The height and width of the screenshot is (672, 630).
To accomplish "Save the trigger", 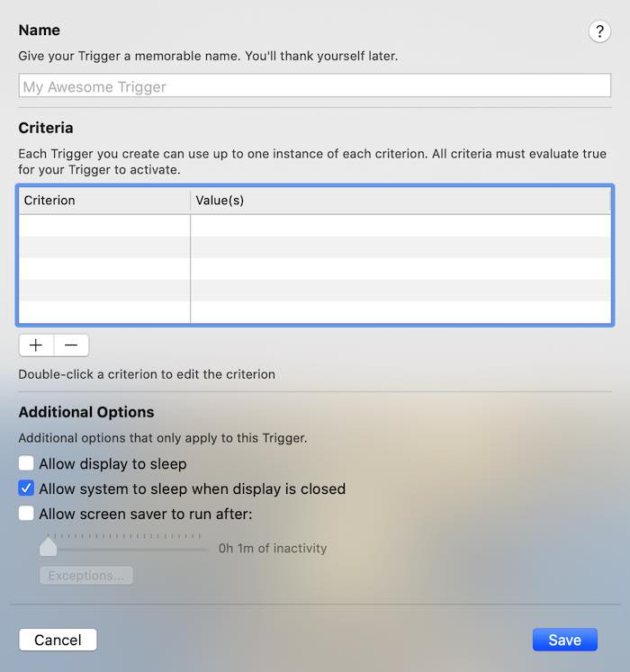I will tap(564, 640).
